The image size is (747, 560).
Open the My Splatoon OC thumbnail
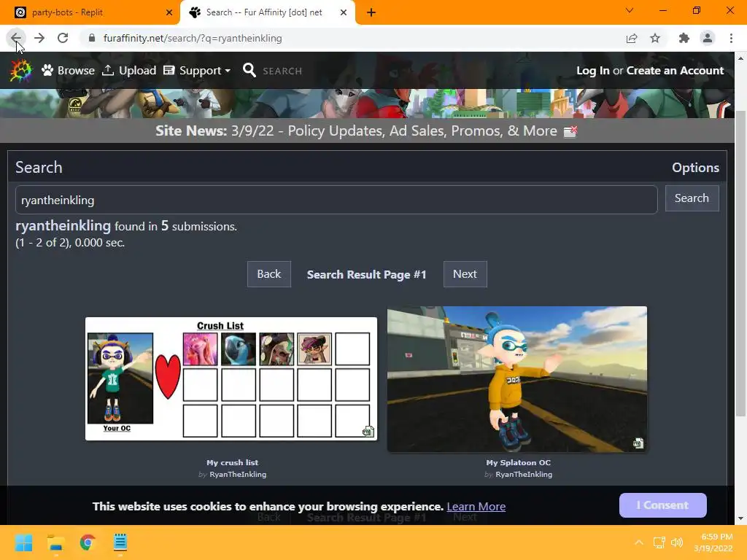[517, 379]
